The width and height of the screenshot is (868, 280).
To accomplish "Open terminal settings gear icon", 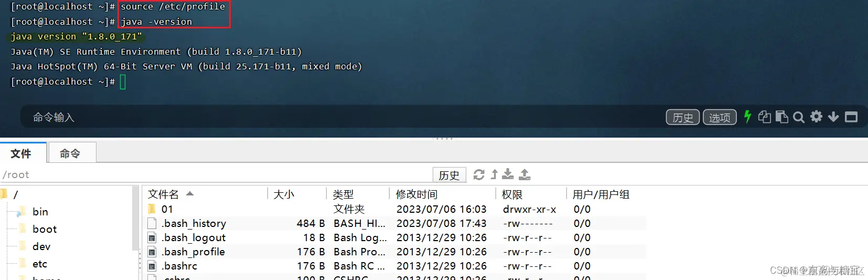I will (x=816, y=117).
